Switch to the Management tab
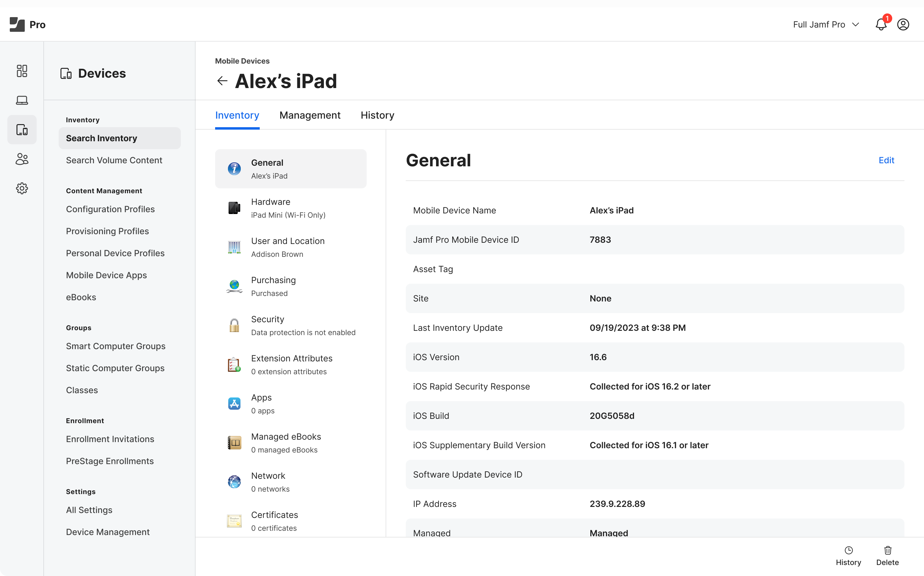 (x=310, y=115)
